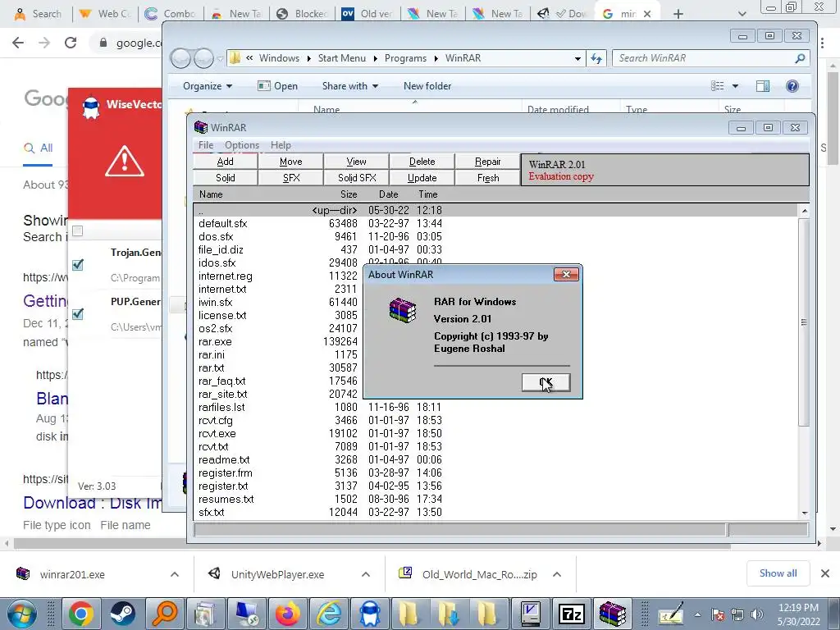Select rcvt.cfg in the file list
This screenshot has width=840, height=630.
click(216, 421)
